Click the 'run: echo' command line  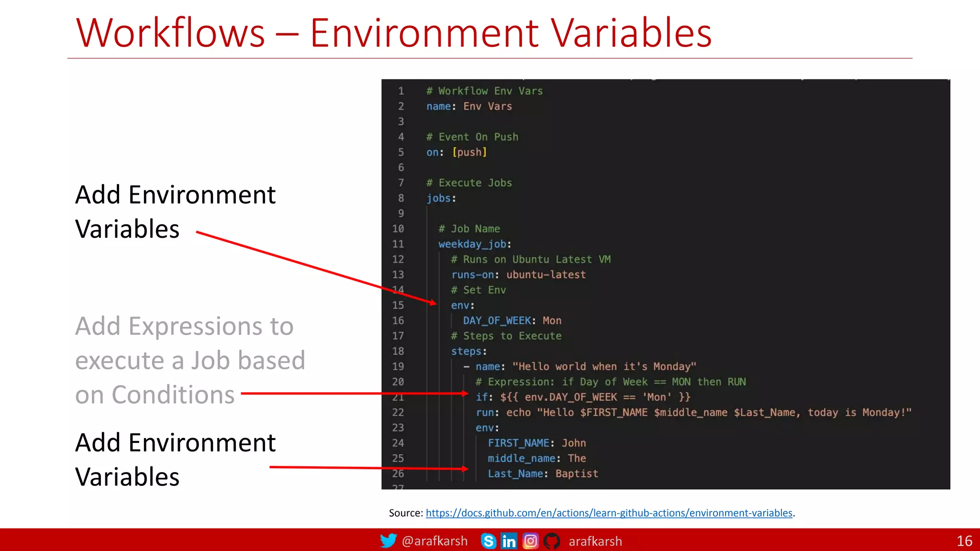click(693, 412)
